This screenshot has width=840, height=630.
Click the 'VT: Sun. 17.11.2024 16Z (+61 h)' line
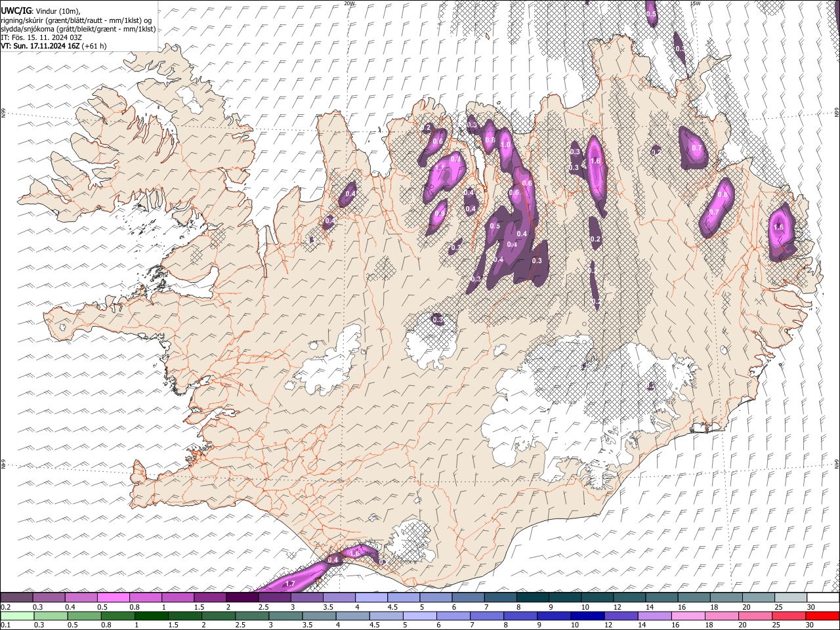coord(54,46)
